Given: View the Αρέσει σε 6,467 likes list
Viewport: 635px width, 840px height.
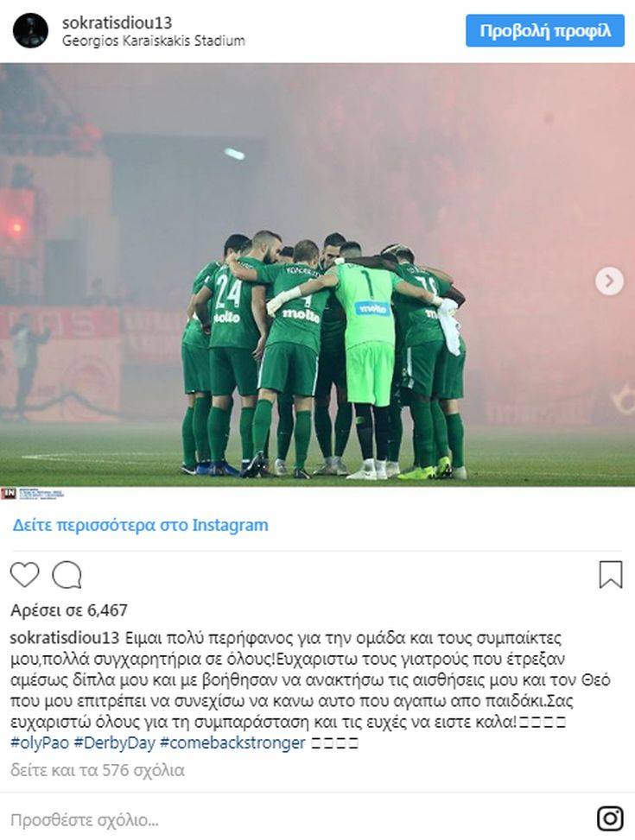Looking at the screenshot, I should click(68, 610).
